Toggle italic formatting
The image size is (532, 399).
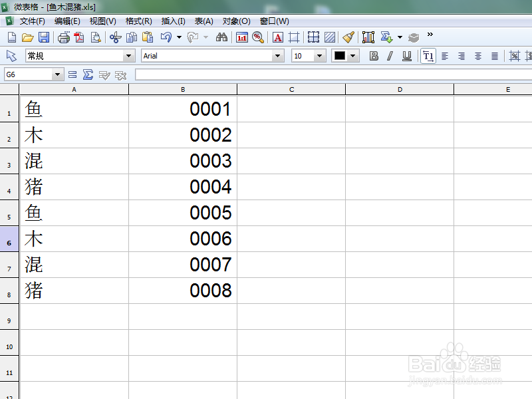click(x=390, y=56)
